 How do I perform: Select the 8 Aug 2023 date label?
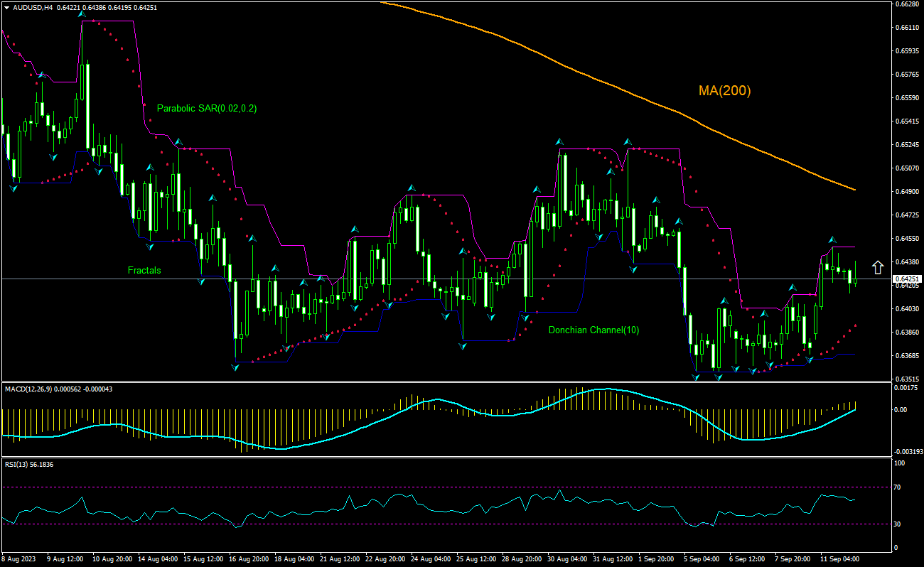click(19, 559)
